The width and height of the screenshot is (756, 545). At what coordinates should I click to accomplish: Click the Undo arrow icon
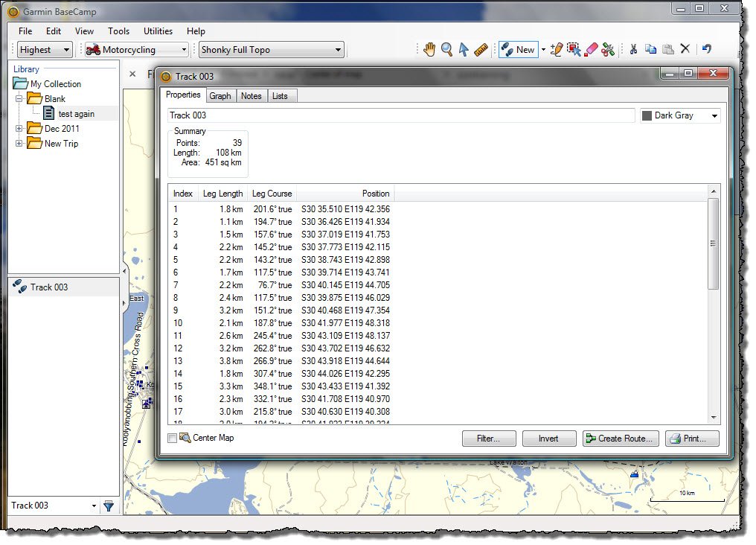707,48
